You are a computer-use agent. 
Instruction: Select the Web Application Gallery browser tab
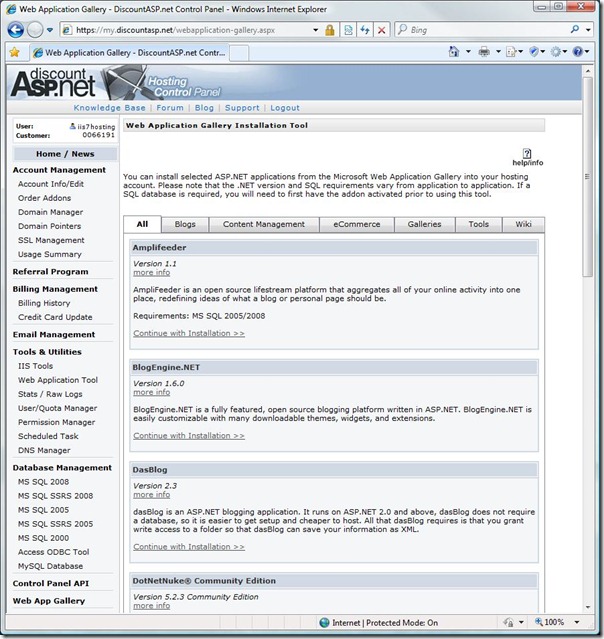130,53
